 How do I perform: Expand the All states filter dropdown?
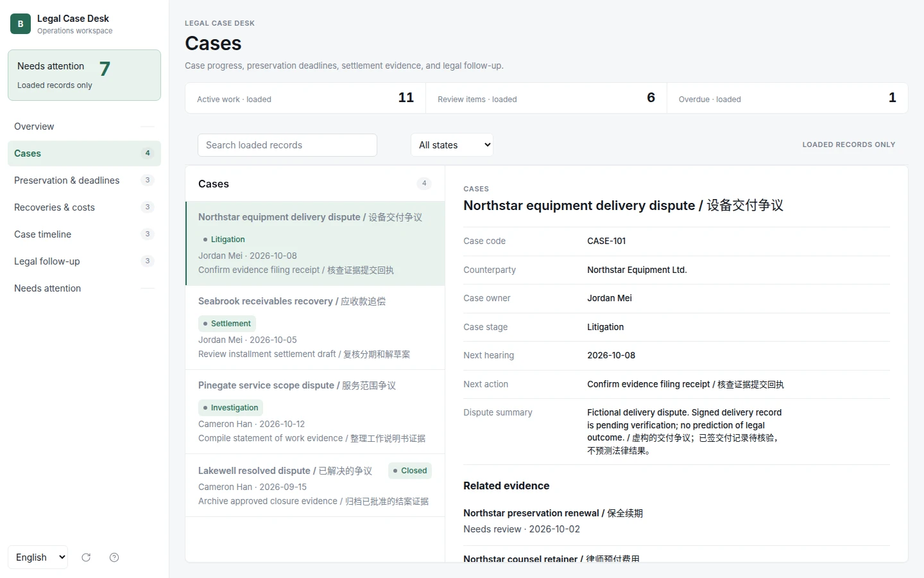452,145
